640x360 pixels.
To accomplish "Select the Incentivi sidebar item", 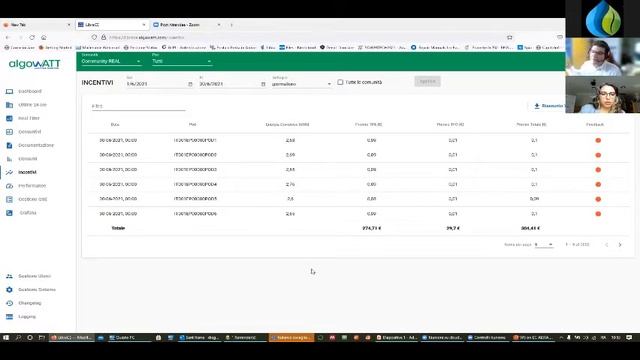I will click(x=22, y=172).
